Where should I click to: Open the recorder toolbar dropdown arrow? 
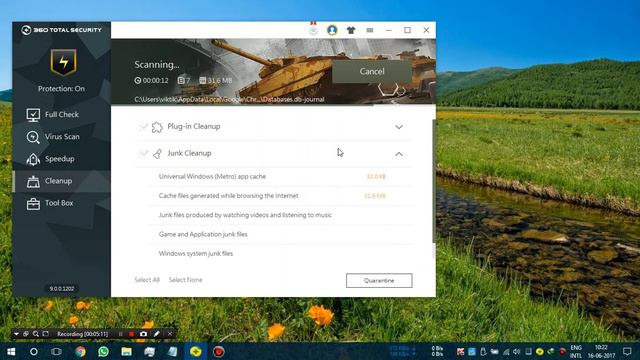[x=16, y=334]
